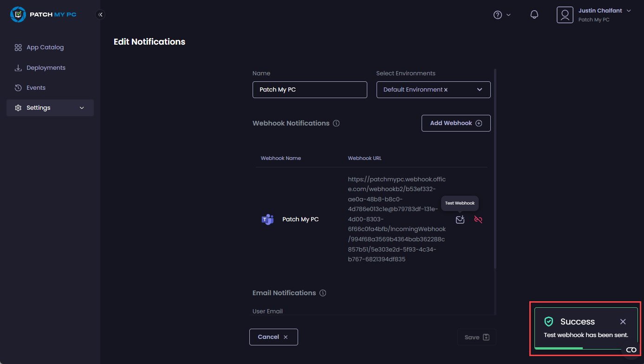Screen dimensions: 644x364
Task: Collapse the sidebar with the double-chevron icon
Action: (x=100, y=14)
